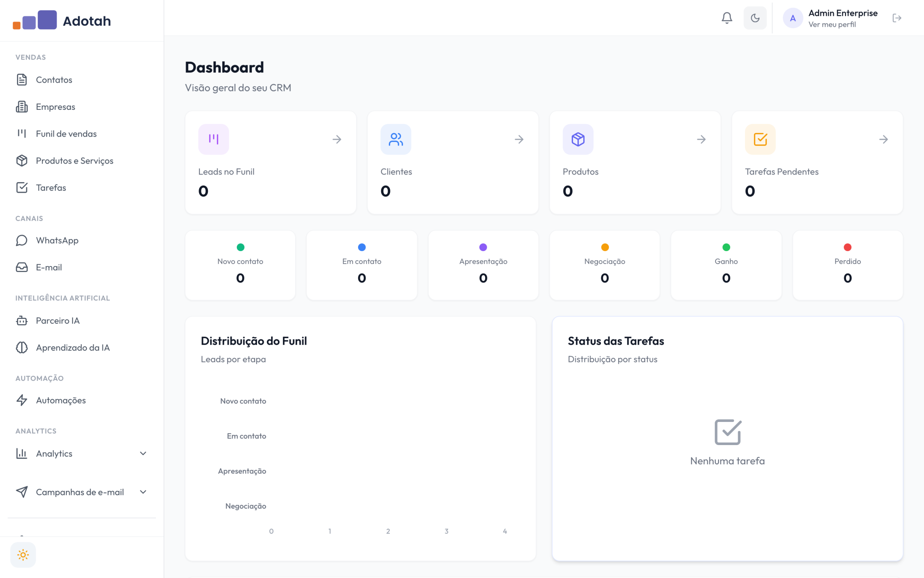Viewport: 924px width, 578px height.
Task: Select Contatos document icon in sidebar
Action: click(22, 79)
